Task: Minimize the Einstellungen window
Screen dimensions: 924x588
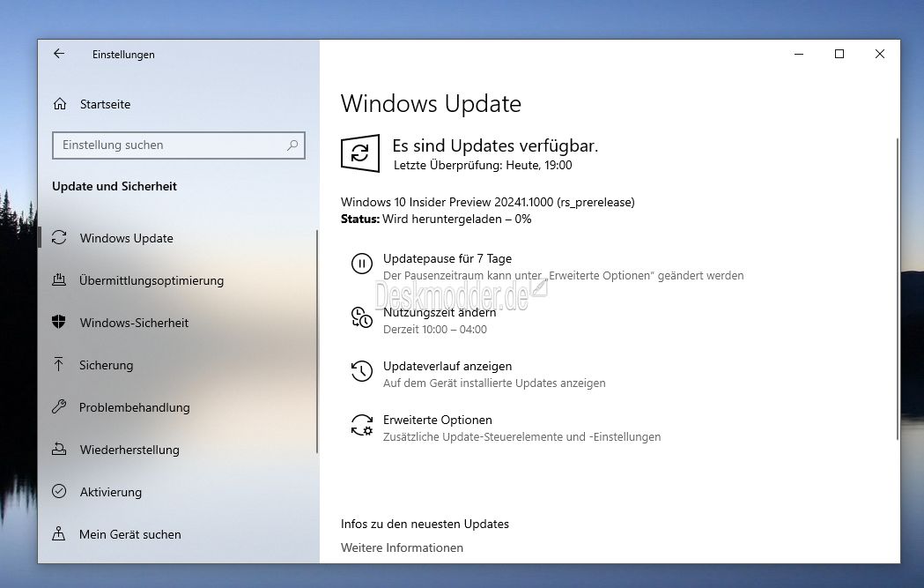Action: coord(799,54)
